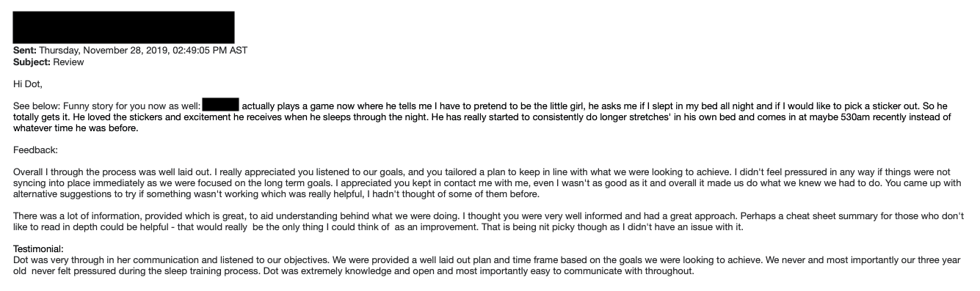
Task: Click the redacted name in the story paragraph
Action: [x=220, y=106]
